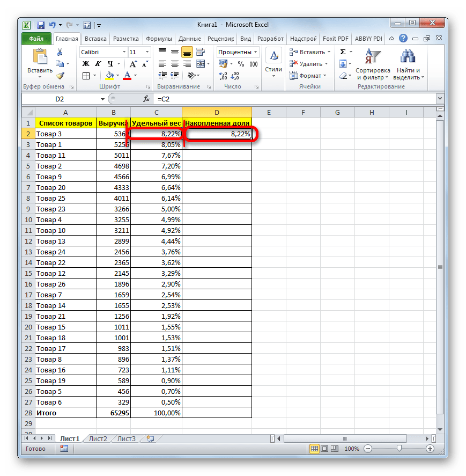Click the AutoSum sigma icon

(343, 52)
